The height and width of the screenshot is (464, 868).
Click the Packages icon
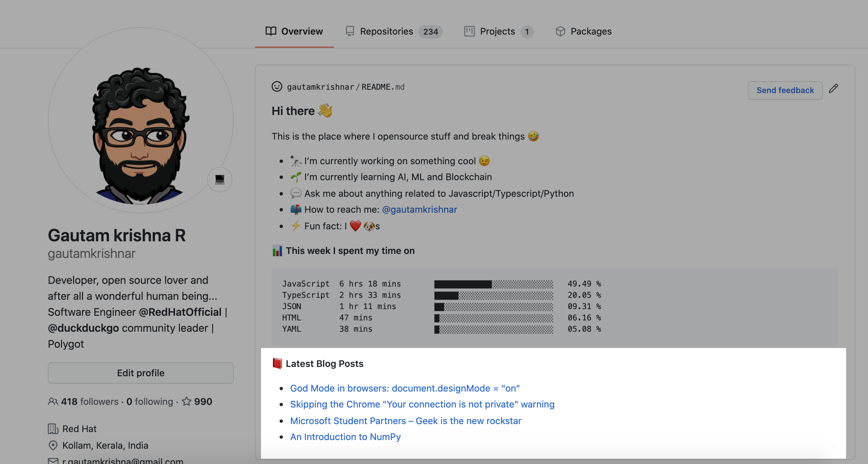[x=560, y=31]
